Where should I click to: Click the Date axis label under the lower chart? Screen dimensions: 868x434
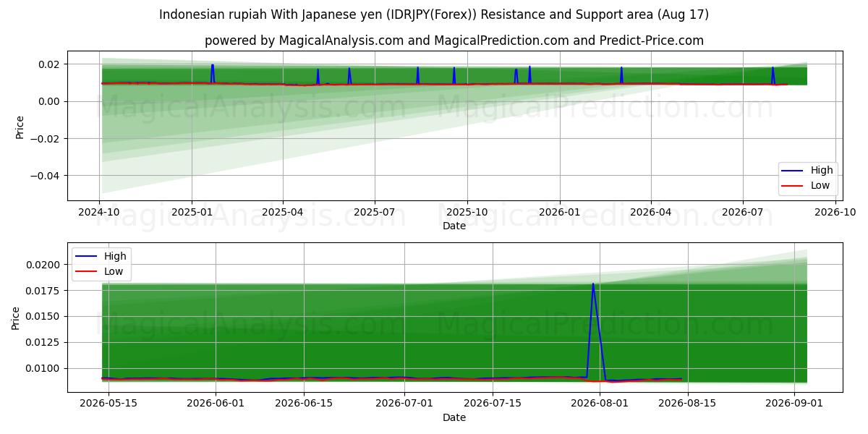[454, 417]
